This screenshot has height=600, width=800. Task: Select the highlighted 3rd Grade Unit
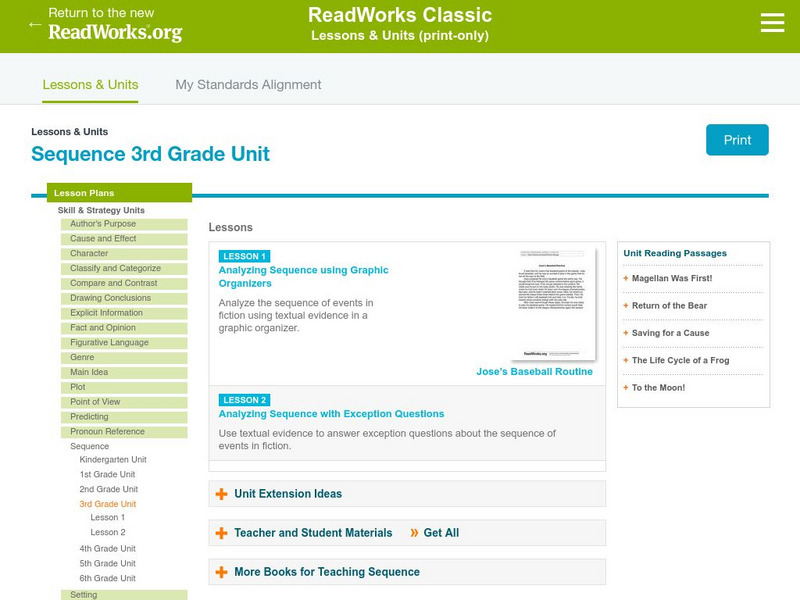click(x=108, y=504)
